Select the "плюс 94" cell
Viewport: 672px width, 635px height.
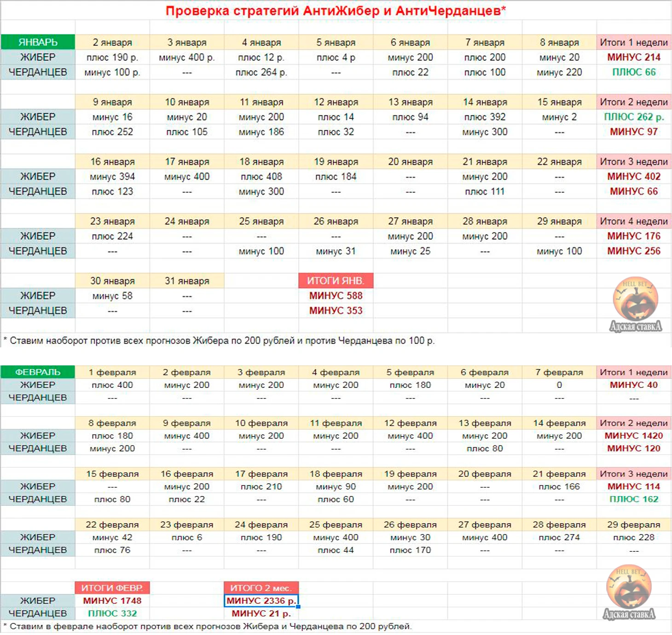(x=410, y=117)
